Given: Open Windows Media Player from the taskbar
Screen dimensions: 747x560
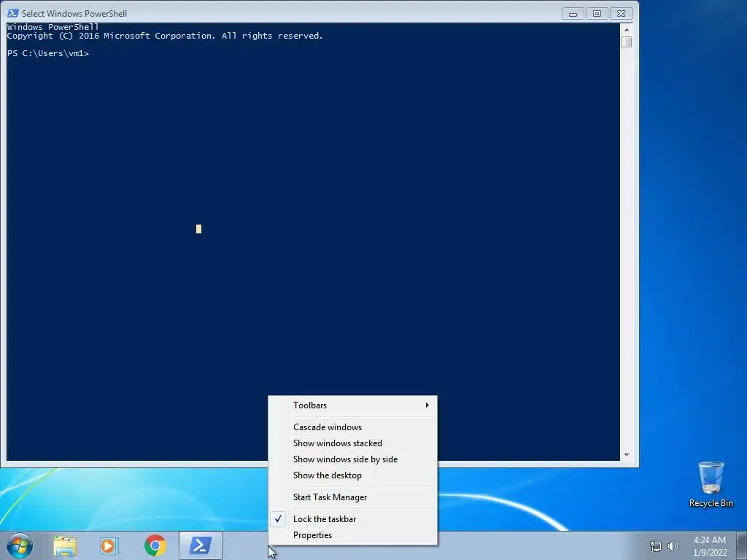Looking at the screenshot, I should (x=109, y=545).
